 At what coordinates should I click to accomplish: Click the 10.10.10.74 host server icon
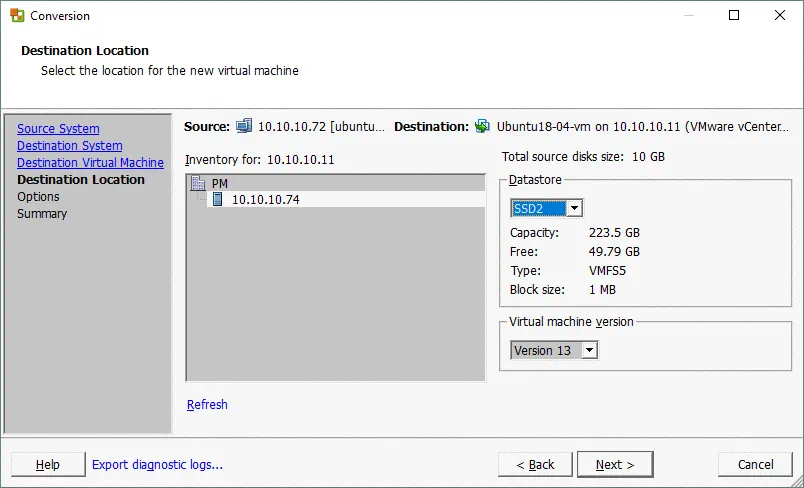(217, 200)
